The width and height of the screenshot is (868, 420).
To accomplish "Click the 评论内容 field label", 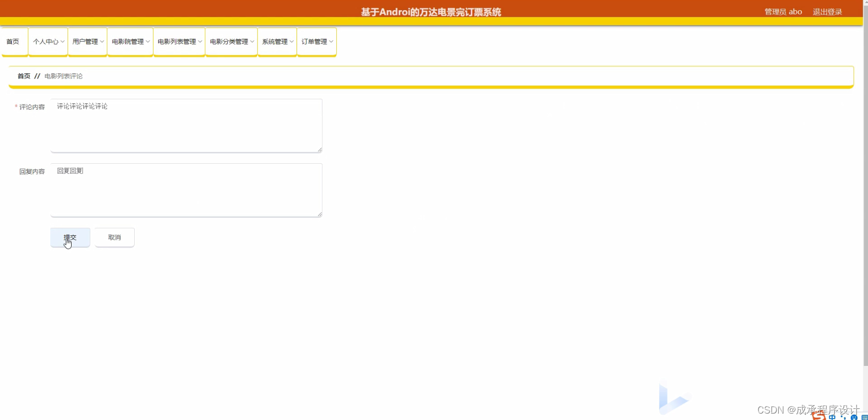I will click(x=32, y=107).
